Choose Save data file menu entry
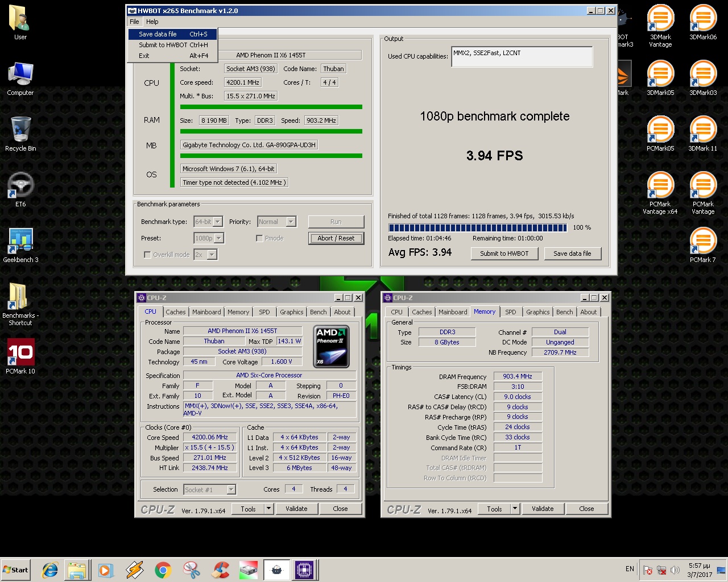The width and height of the screenshot is (728, 582). point(172,34)
